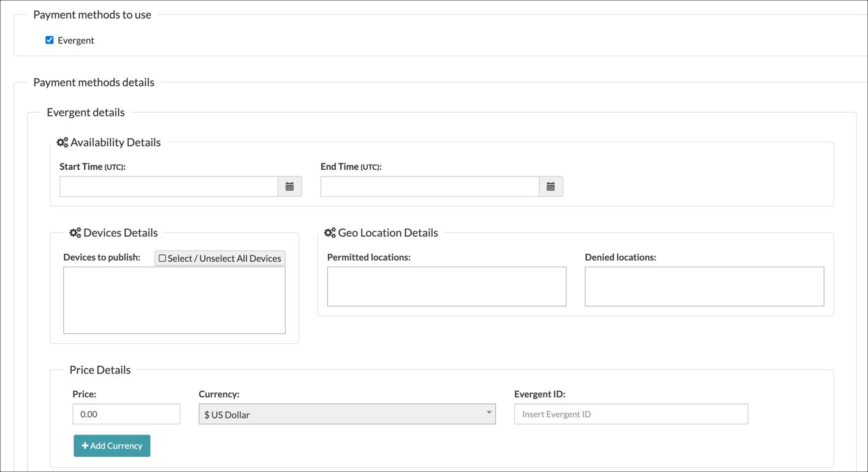The width and height of the screenshot is (868, 472).
Task: Toggle Select / Unselect All Devices checkbox
Action: 162,258
